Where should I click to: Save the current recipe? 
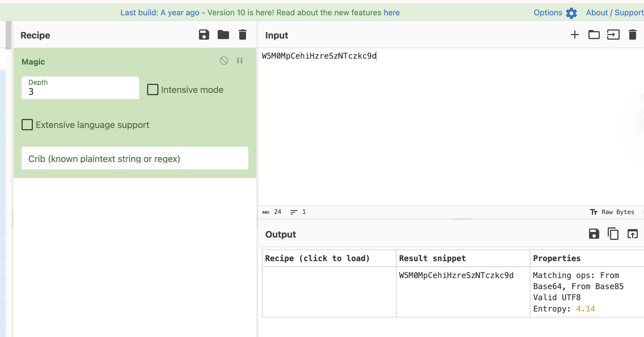pyautogui.click(x=204, y=35)
